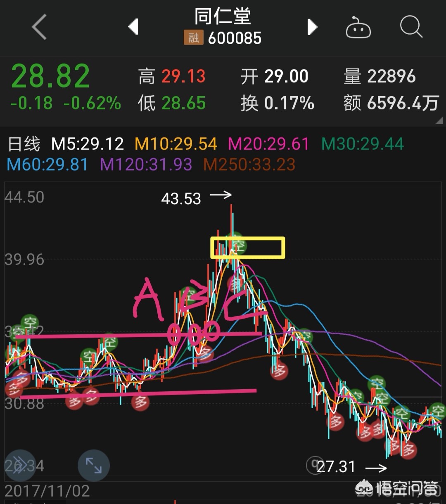The height and width of the screenshot is (504, 446).
Task: Open the 日线 chart period selector
Action: tap(24, 144)
